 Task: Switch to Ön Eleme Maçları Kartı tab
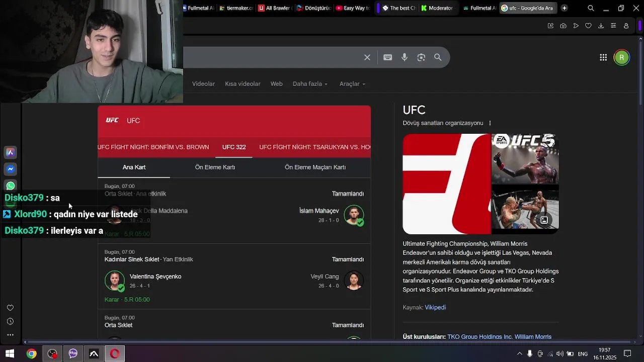(x=315, y=167)
